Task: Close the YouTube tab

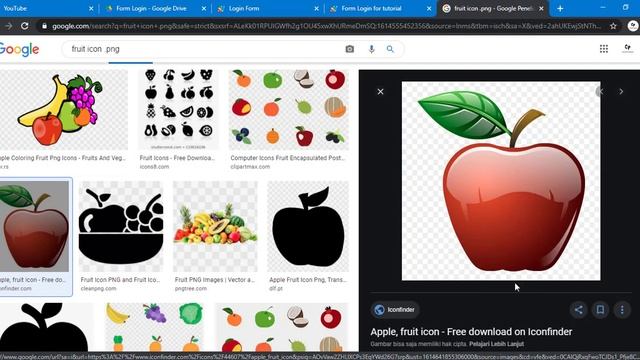Action: [91, 8]
